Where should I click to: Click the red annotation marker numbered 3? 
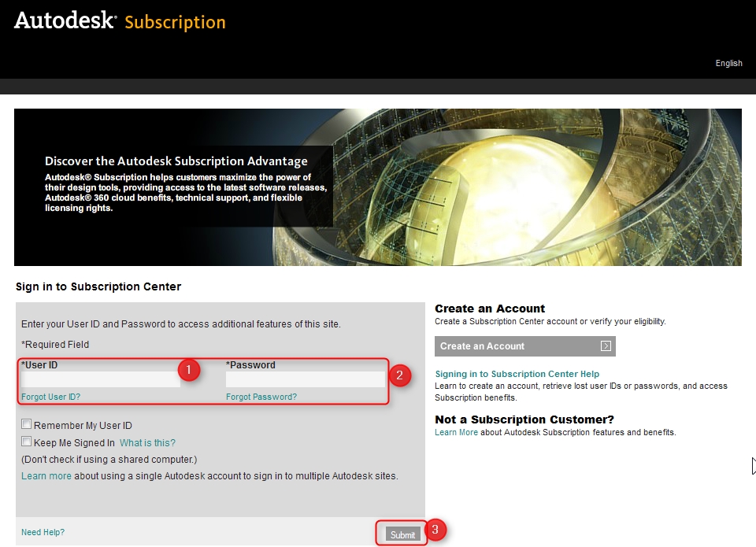(x=438, y=530)
